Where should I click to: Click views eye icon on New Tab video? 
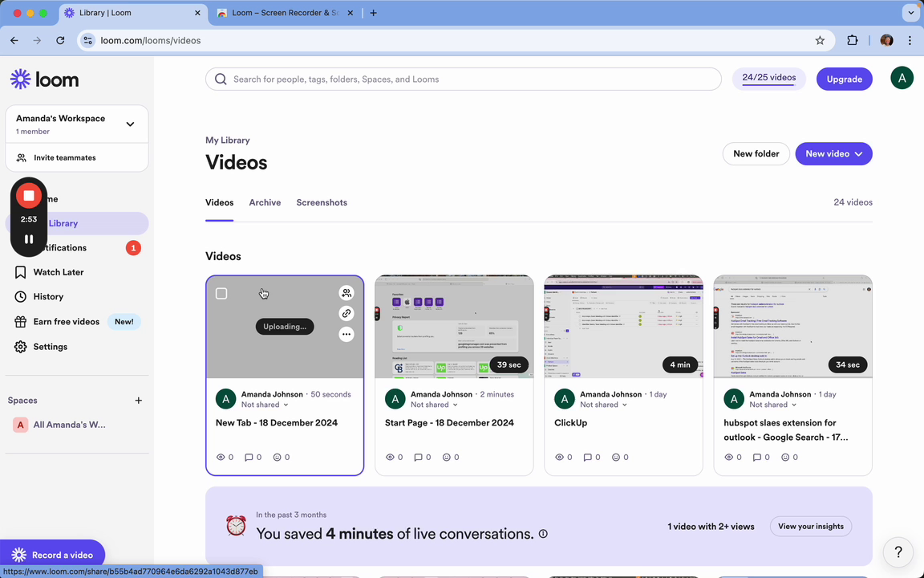click(221, 457)
